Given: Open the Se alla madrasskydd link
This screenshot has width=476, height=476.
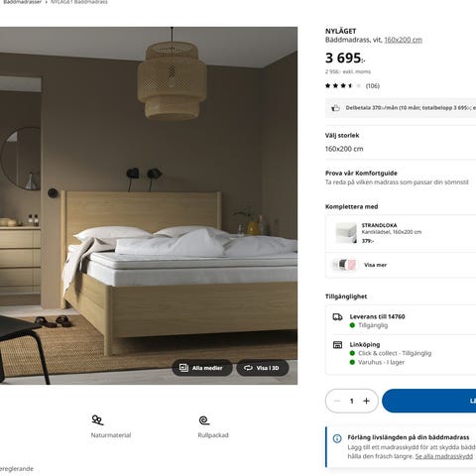Looking at the screenshot, I should [444, 456].
